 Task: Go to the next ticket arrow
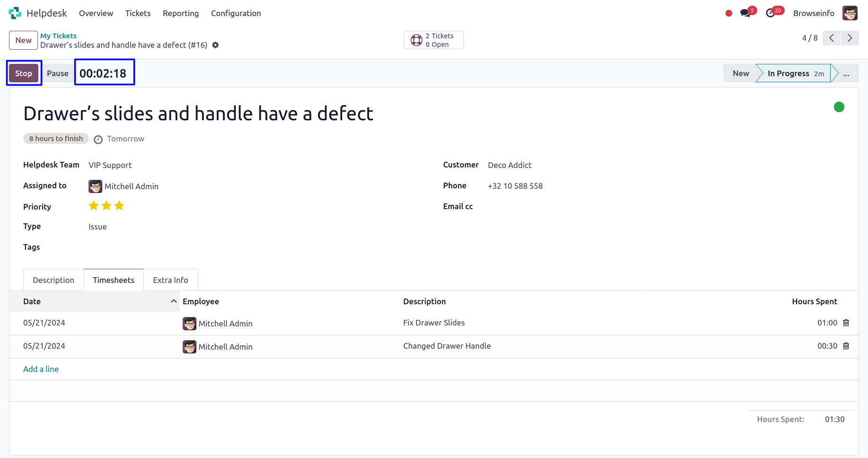[850, 38]
